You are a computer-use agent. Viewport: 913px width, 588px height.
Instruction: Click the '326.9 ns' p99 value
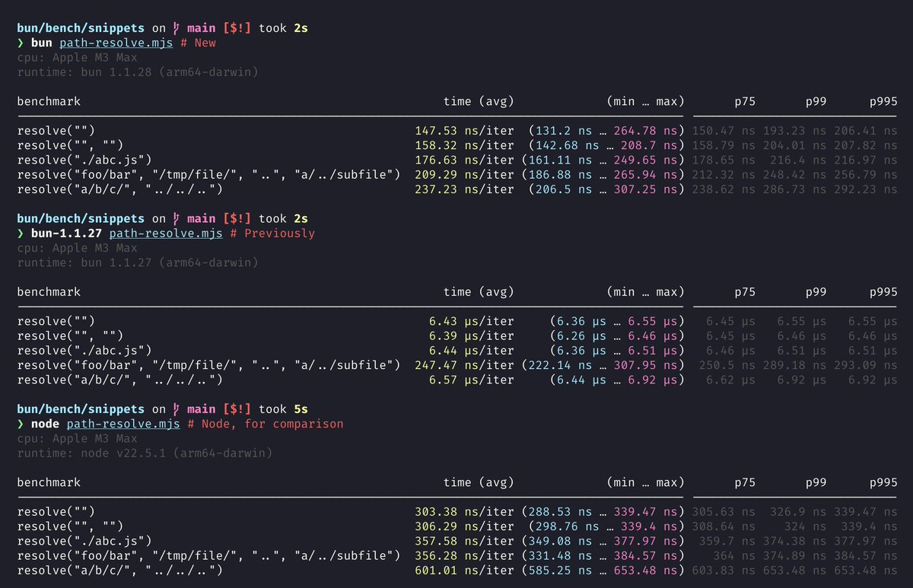click(799, 512)
